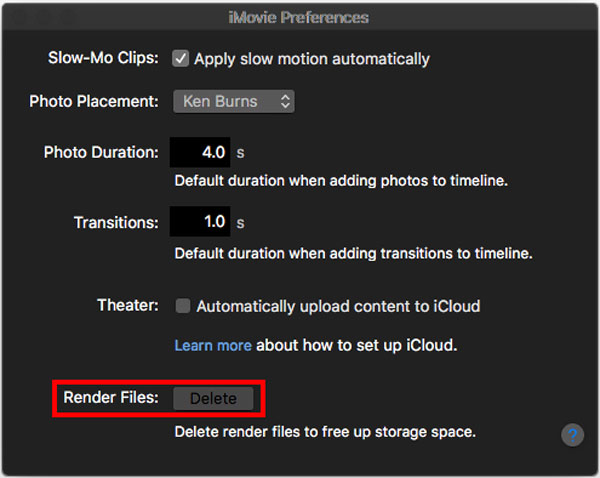Click the Photo Placement label
Image resolution: width=600 pixels, height=478 pixels.
(x=94, y=101)
